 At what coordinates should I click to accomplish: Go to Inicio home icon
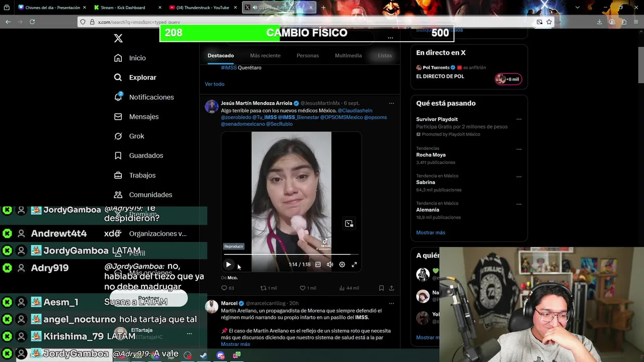coord(118,58)
